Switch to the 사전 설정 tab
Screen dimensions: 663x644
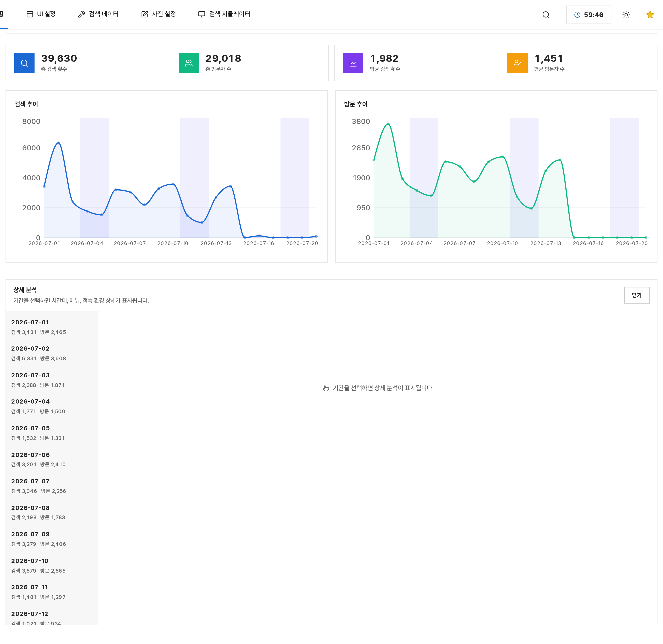(x=159, y=14)
